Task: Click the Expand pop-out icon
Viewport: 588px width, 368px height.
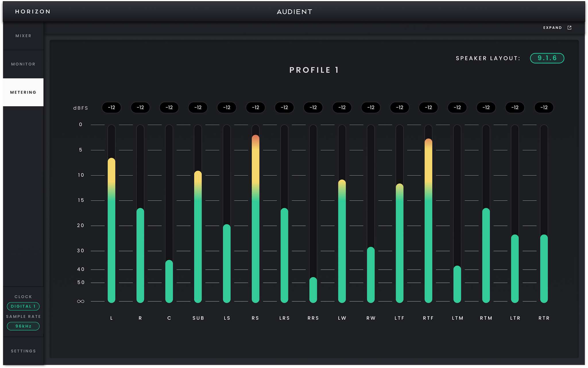Action: (569, 28)
